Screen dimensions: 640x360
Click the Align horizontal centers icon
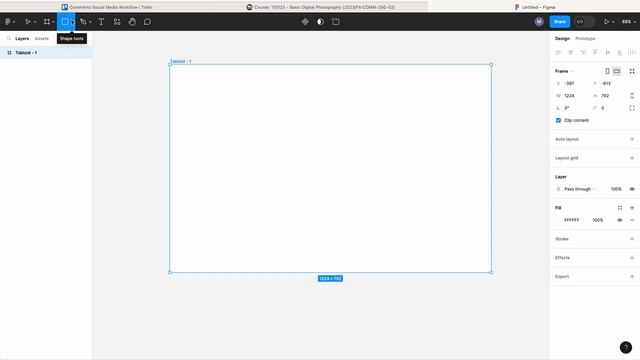pos(571,52)
